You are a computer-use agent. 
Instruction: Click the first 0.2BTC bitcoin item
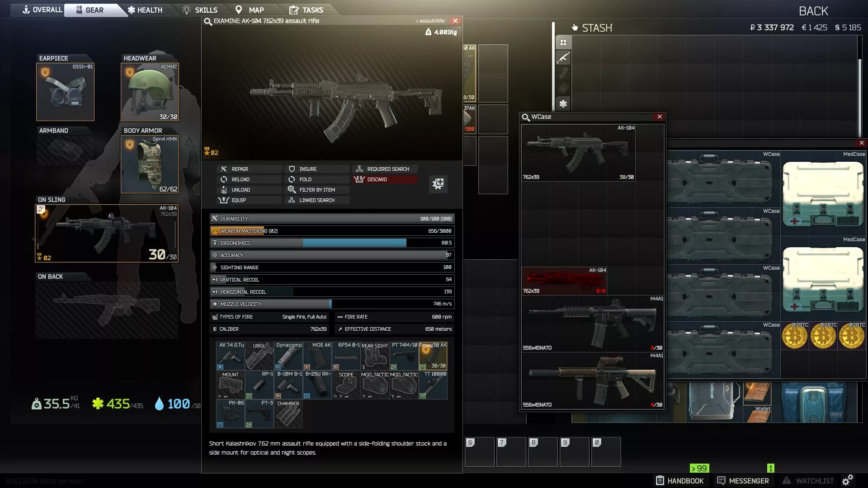click(x=795, y=336)
